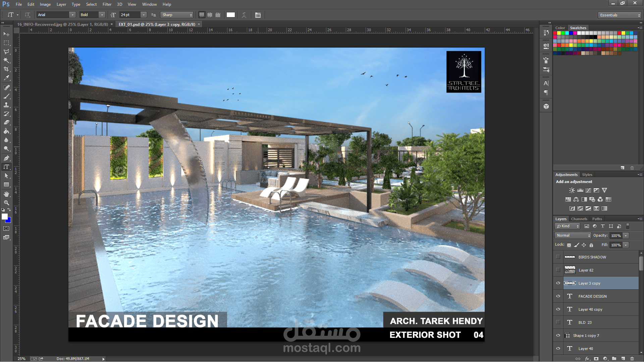Click the white text color swatch
Viewport: 644px width, 362px height.
click(230, 15)
